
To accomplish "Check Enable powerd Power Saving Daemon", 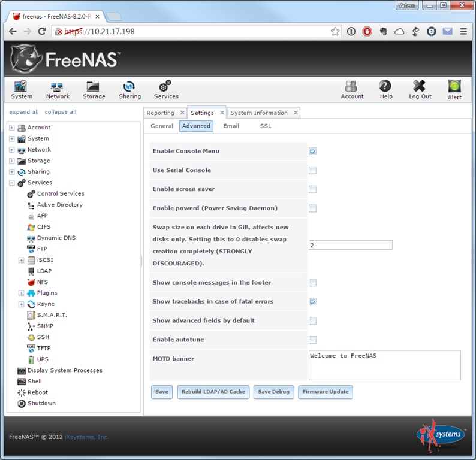I will pyautogui.click(x=312, y=208).
